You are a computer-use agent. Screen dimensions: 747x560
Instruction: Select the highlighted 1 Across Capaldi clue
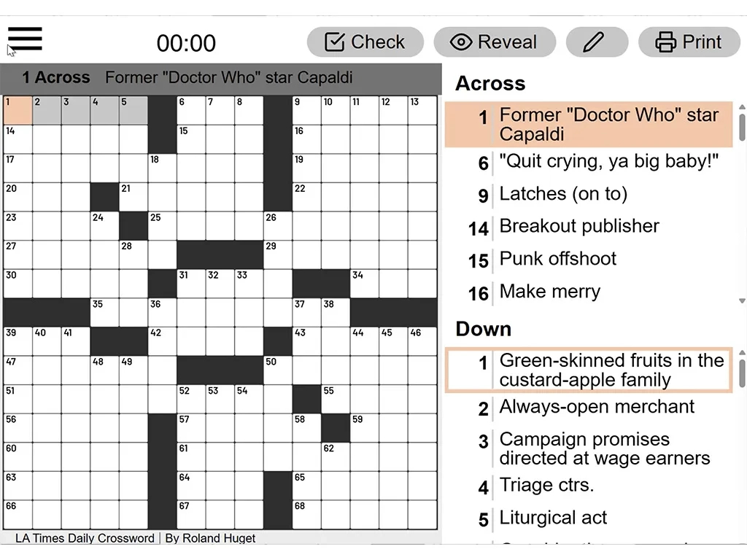coord(591,125)
